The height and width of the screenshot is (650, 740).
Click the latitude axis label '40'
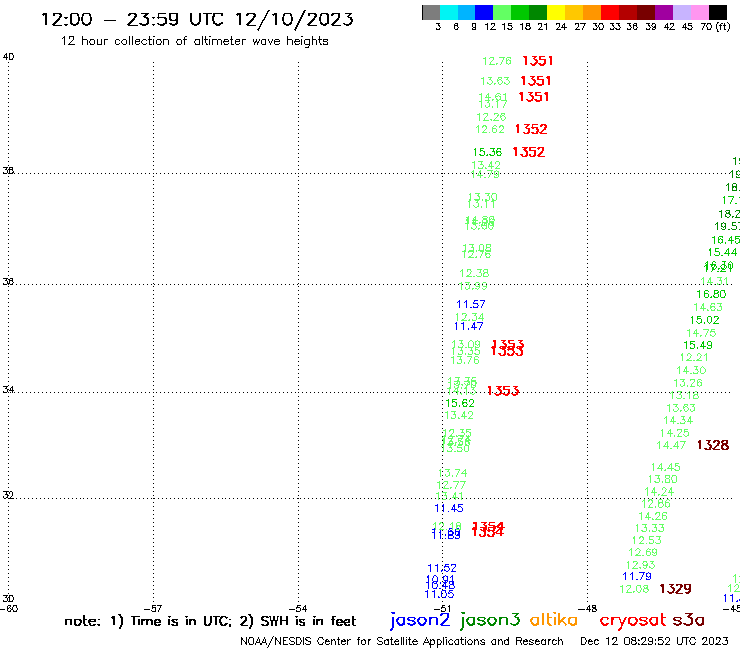coord(8,57)
